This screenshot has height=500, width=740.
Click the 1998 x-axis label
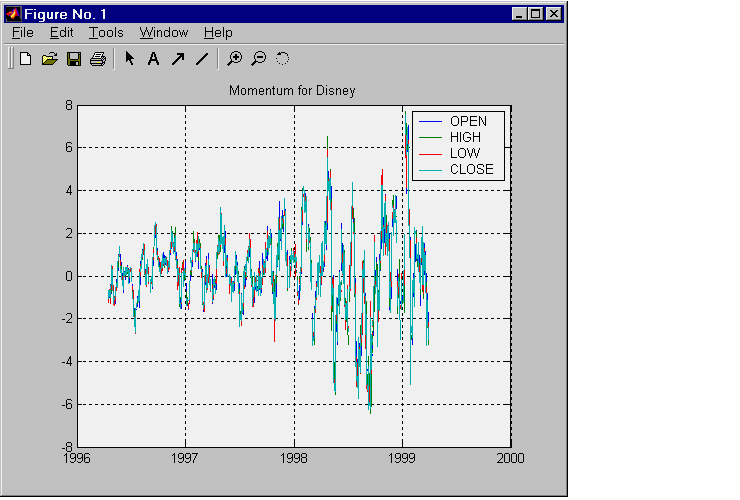(x=294, y=458)
